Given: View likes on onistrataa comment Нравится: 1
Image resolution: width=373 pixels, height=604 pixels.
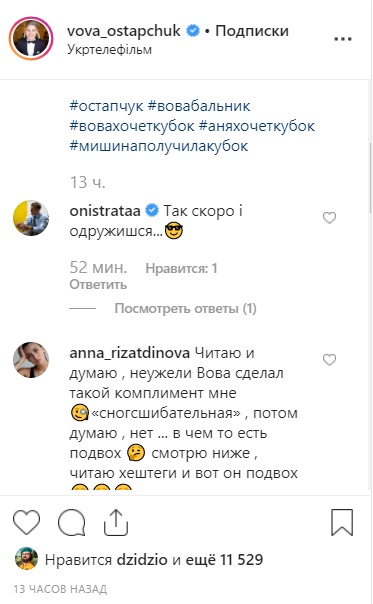Looking at the screenshot, I should (x=181, y=268).
